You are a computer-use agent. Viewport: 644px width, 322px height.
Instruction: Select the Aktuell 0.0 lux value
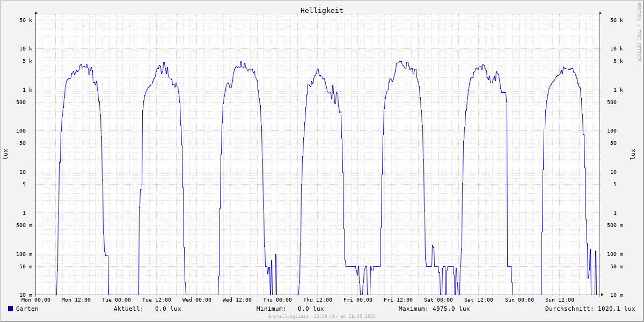168,309
